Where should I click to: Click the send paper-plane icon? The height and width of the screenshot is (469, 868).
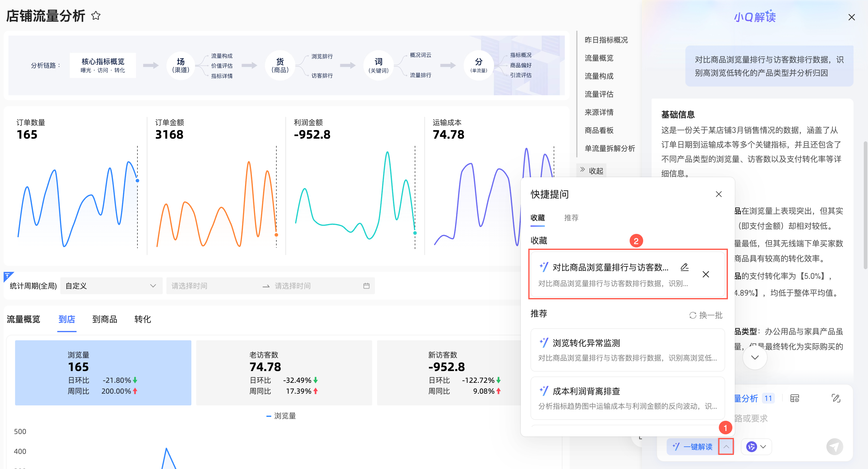pyautogui.click(x=834, y=446)
